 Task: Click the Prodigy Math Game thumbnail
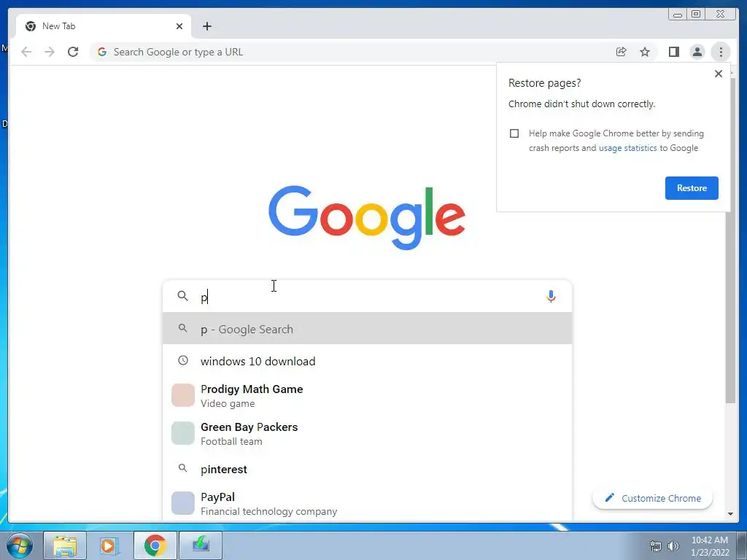click(x=183, y=395)
